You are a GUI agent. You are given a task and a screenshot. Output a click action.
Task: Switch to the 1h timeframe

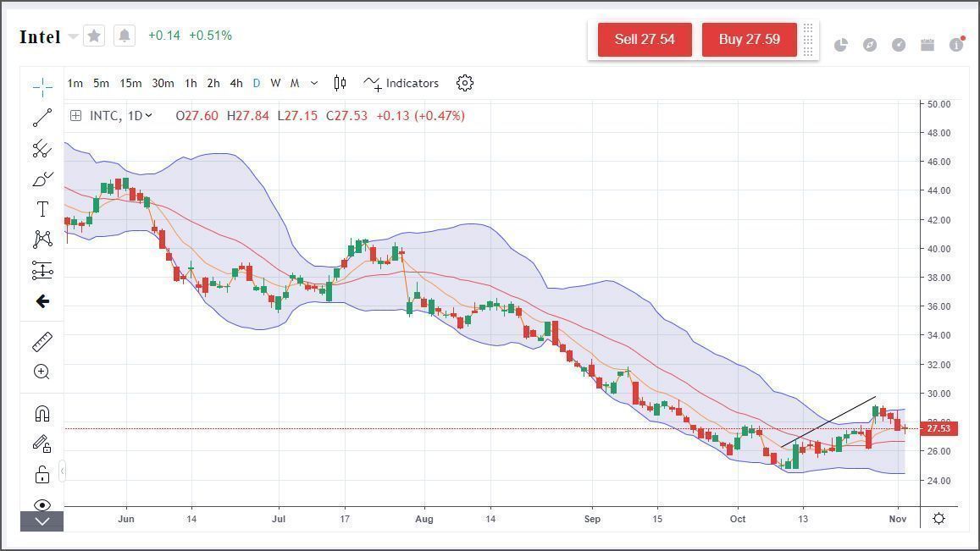point(191,83)
